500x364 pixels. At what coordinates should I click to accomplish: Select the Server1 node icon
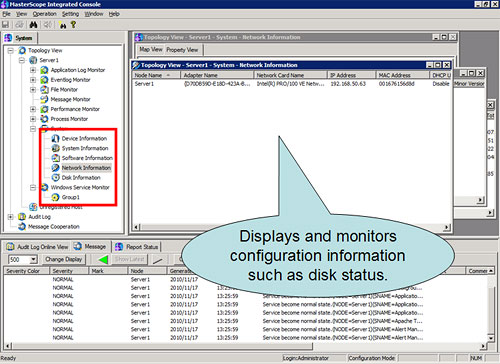coord(33,60)
